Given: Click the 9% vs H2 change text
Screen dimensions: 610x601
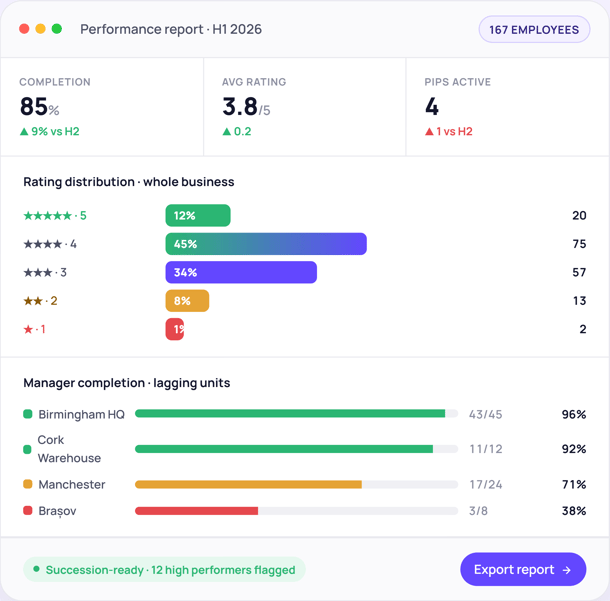Looking at the screenshot, I should coord(55,131).
